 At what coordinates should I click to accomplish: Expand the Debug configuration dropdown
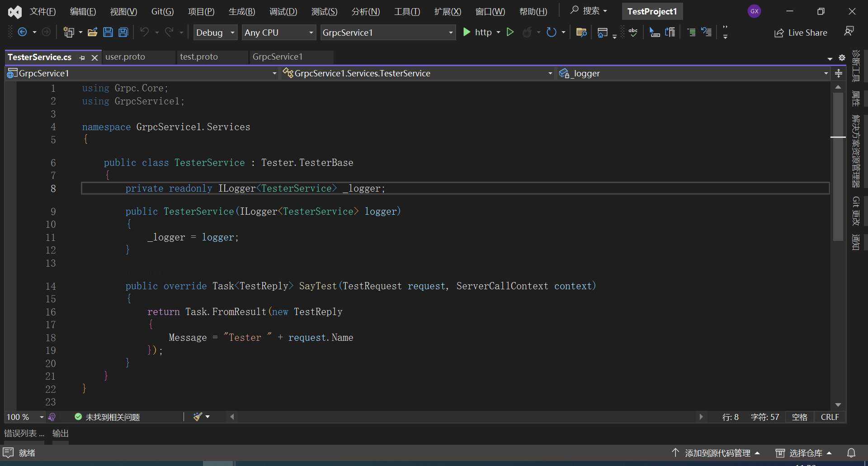[215, 33]
